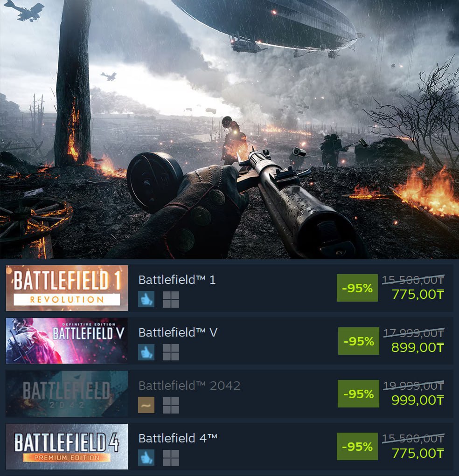Screen dimensions: 459x476
Task: Open the Battlefield™ 1 title link
Action: pos(177,280)
